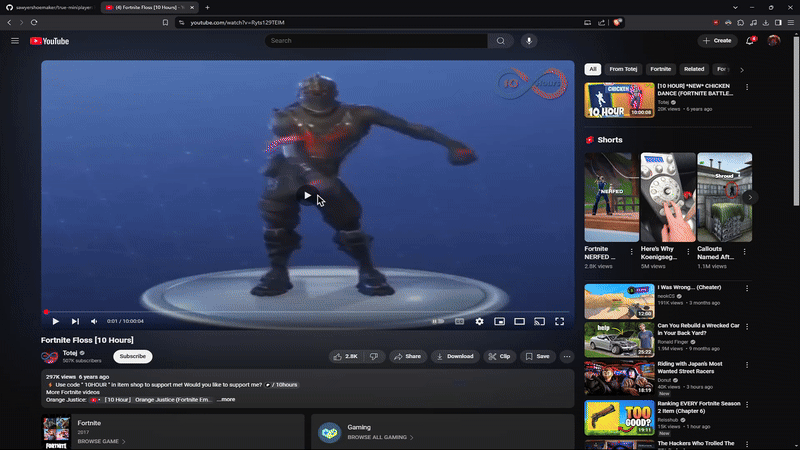The width and height of the screenshot is (800, 450).
Task: Save the video to playlist
Action: coord(538,357)
